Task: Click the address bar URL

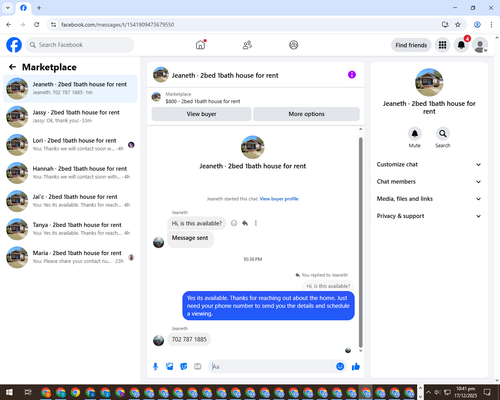Action: coord(117,25)
